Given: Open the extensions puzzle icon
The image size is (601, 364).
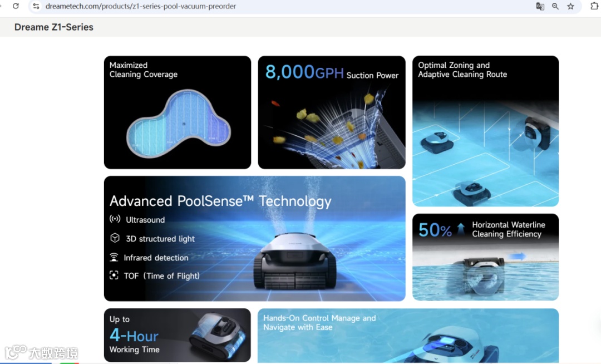Looking at the screenshot, I should 594,6.
